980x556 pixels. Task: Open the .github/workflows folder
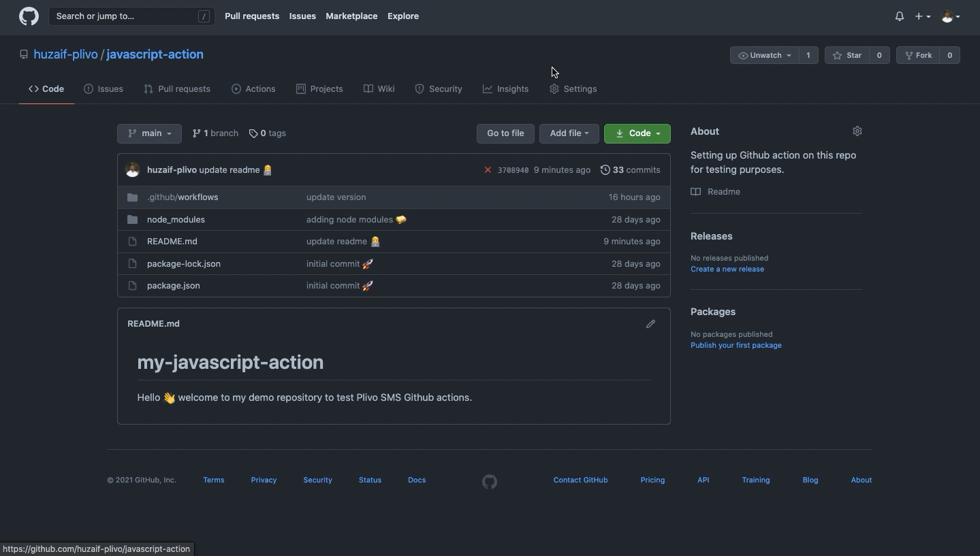pyautogui.click(x=183, y=197)
